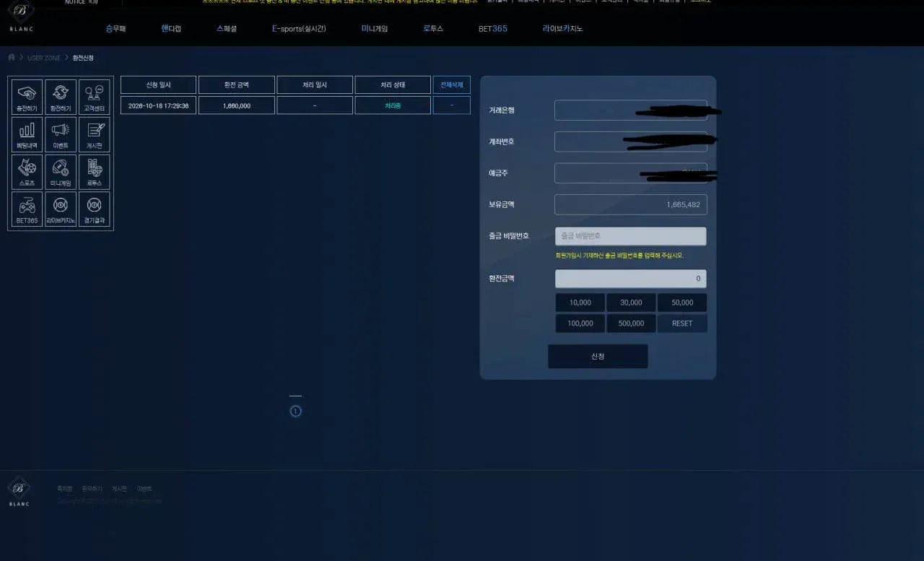Image resolution: width=924 pixels, height=561 pixels.
Task: Submit with the 신청 button
Action: tap(598, 356)
